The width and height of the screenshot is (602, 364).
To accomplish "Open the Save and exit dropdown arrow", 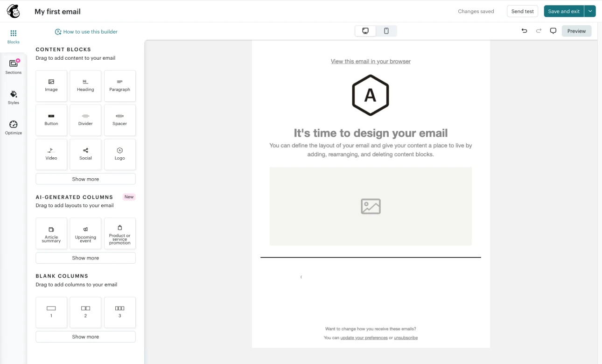I will 590,11.
